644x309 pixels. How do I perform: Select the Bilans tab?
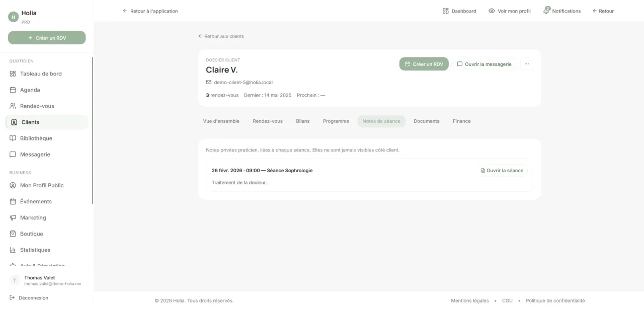(x=303, y=121)
